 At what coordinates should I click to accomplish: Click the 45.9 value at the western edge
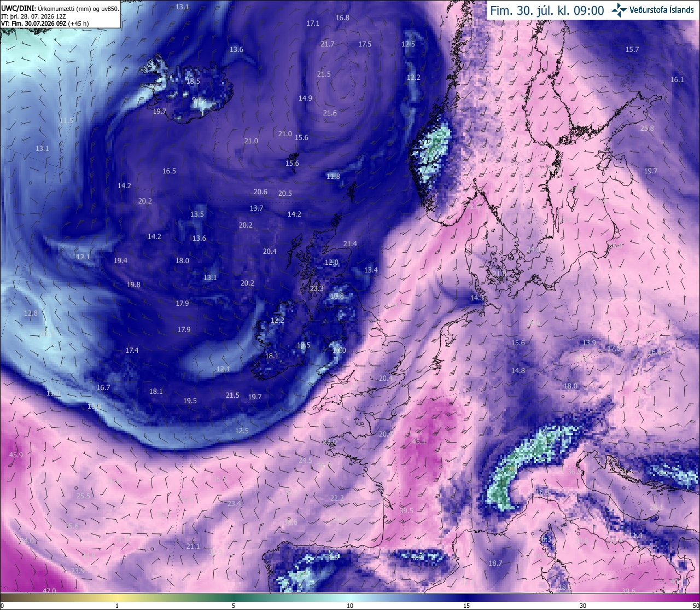coord(16,455)
